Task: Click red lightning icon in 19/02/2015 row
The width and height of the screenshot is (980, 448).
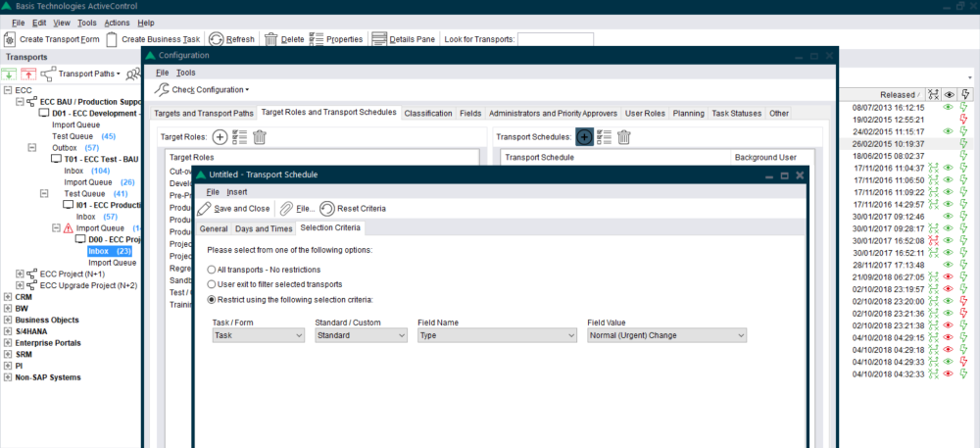Action: coord(963,120)
